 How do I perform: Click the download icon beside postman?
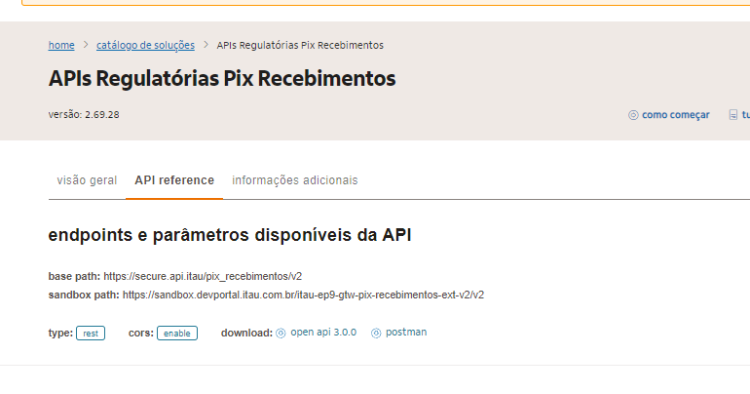376,333
